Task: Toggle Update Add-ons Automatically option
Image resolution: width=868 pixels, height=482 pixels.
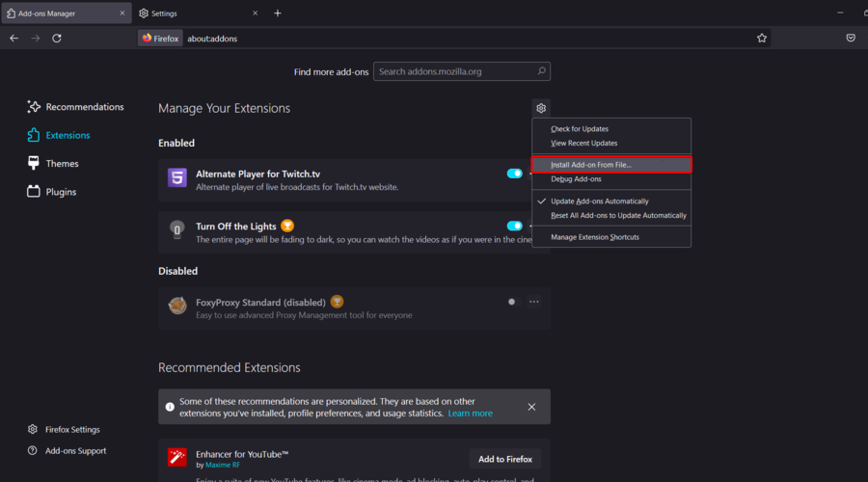Action: coord(611,201)
